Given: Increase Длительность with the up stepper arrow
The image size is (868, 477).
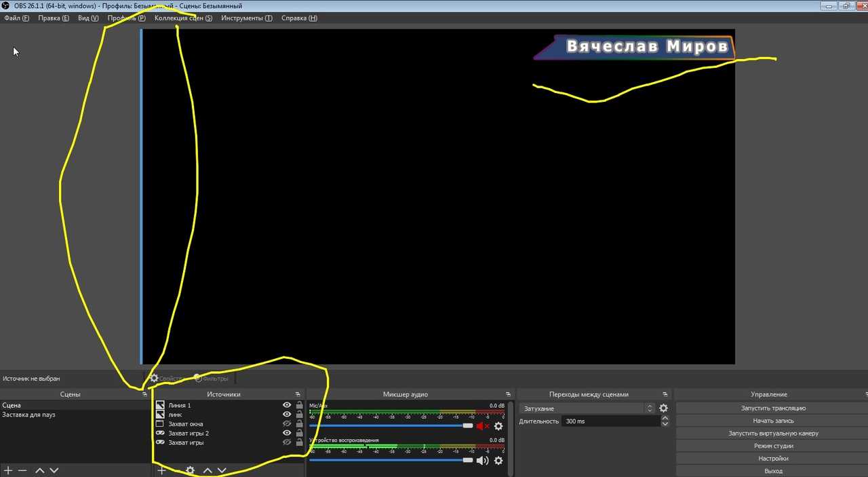Looking at the screenshot, I should 665,418.
